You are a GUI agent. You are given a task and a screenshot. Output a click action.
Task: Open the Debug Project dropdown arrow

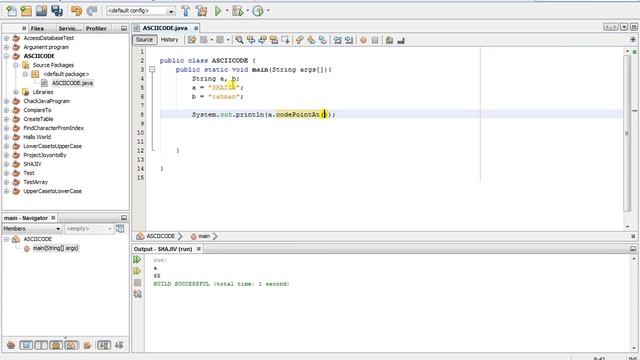point(247,11)
